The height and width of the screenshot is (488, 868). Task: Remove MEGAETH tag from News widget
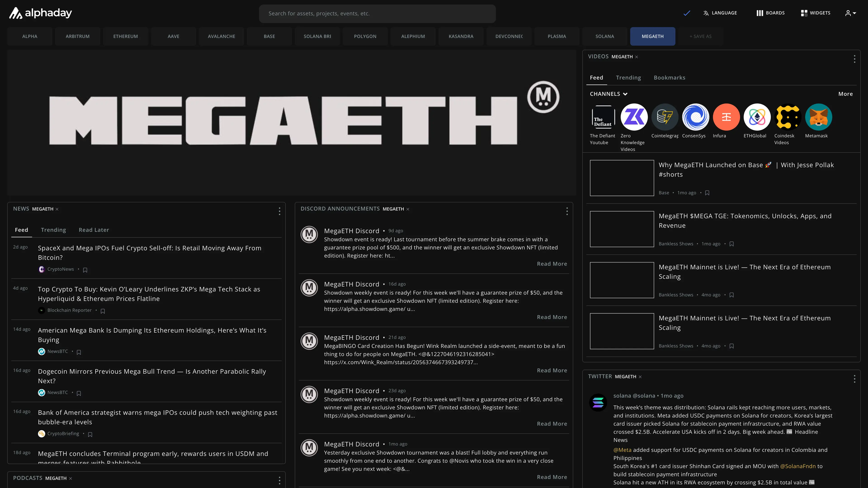coord(57,209)
